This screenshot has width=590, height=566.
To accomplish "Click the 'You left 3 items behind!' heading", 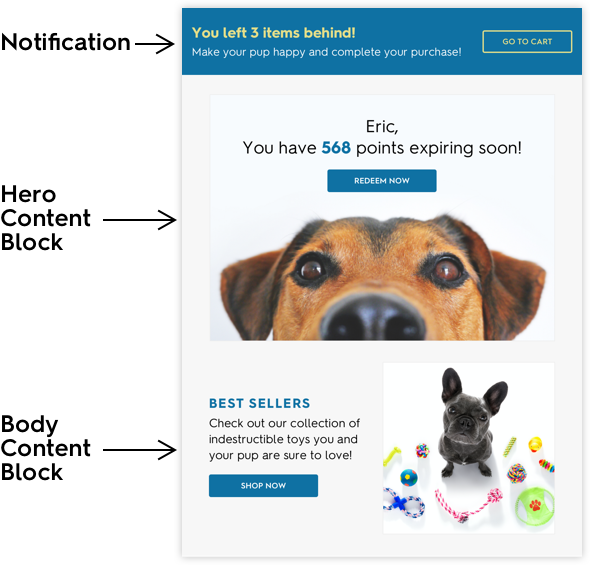I will tap(274, 33).
